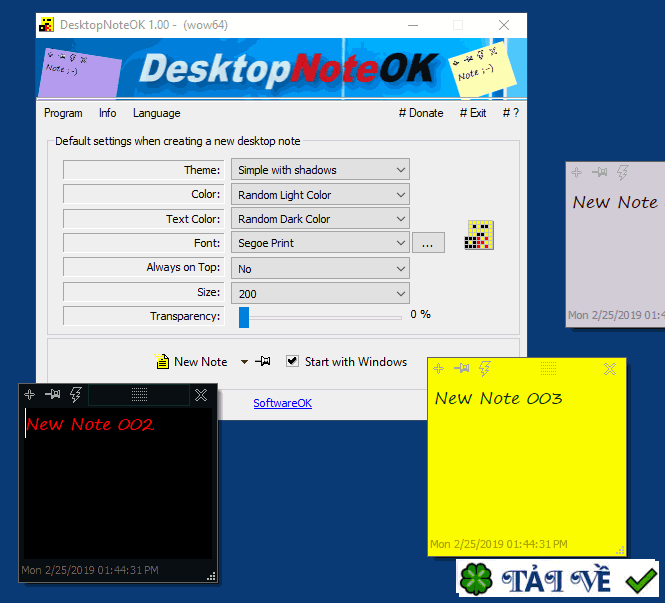This screenshot has height=603, width=665.
Task: Open the Always on Top dropdown
Action: pyautogui.click(x=320, y=268)
